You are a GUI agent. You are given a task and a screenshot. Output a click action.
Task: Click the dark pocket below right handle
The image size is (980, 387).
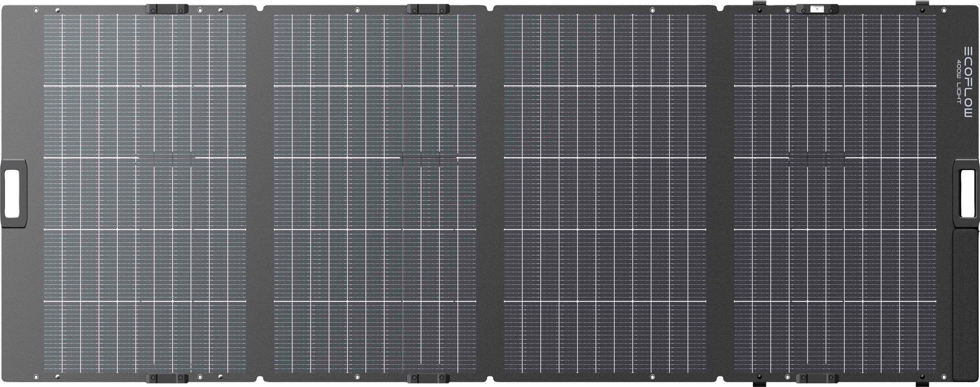pos(965,304)
